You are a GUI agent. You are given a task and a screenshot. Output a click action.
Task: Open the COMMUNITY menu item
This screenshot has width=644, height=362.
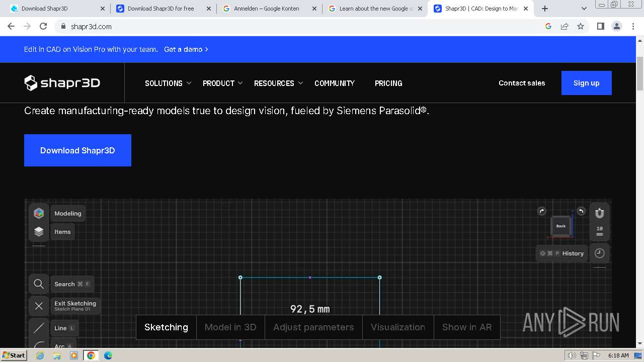pyautogui.click(x=335, y=83)
